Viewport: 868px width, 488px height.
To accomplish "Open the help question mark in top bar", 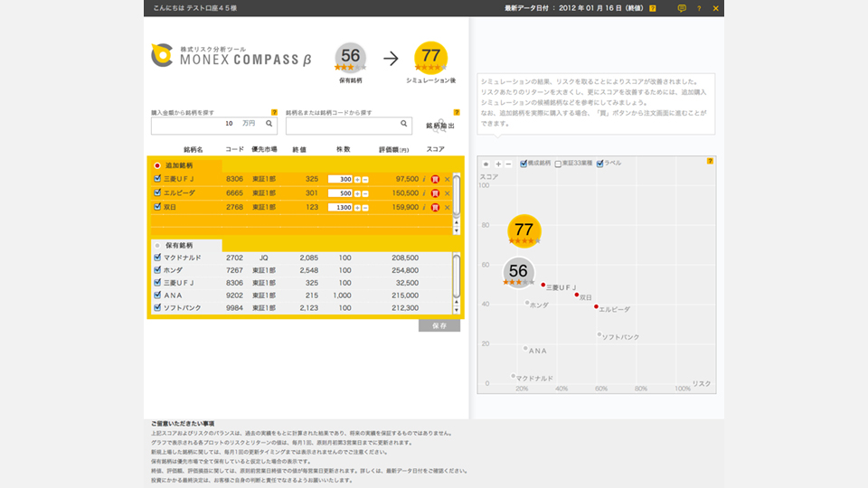I will point(699,8).
